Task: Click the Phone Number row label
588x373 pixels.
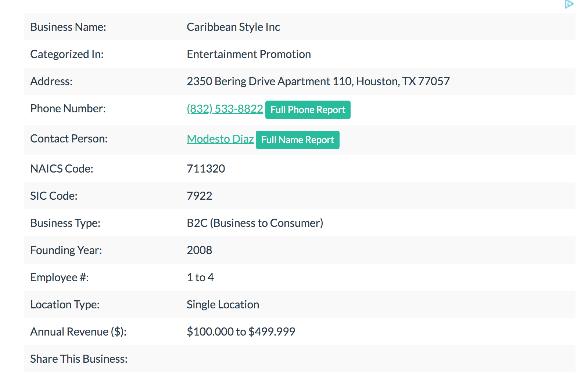Action: pos(68,109)
